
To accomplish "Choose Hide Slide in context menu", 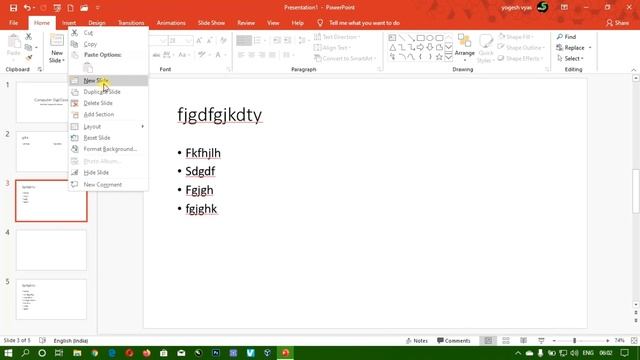I will pyautogui.click(x=108, y=173).
